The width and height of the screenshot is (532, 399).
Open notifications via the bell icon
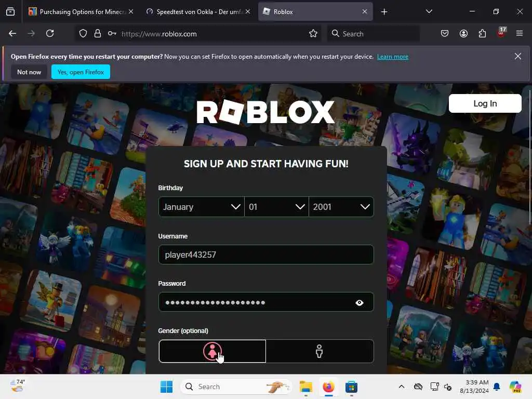click(x=497, y=387)
